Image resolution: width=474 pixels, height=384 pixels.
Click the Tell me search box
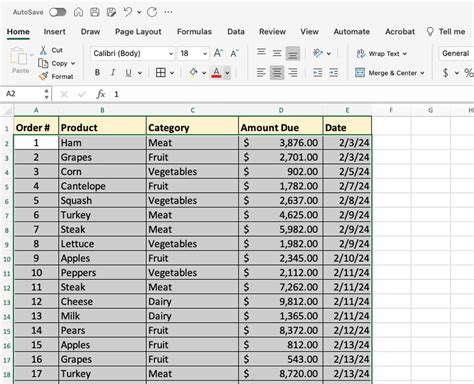pyautogui.click(x=446, y=32)
